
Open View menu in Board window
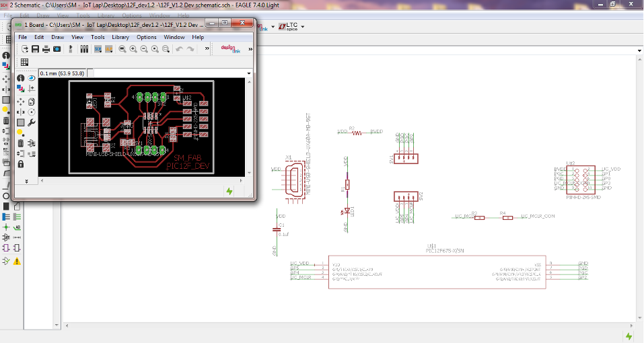(77, 37)
